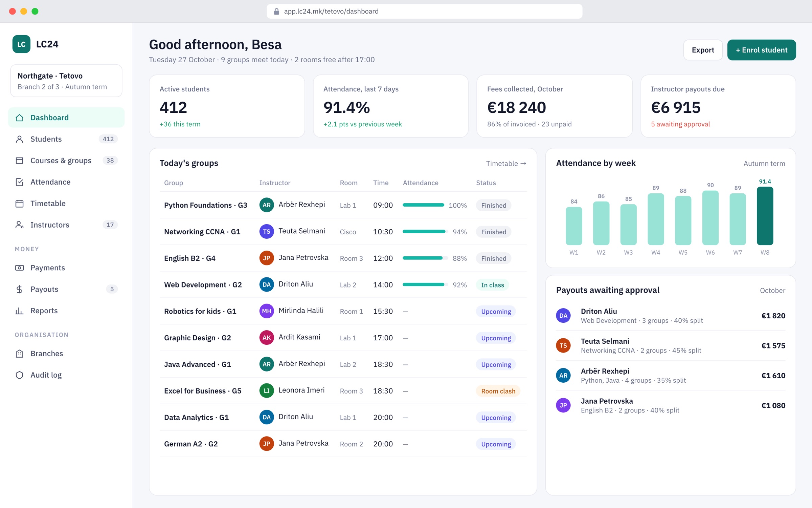Click Teuta Selmani's €1 575 payout

[x=773, y=346]
